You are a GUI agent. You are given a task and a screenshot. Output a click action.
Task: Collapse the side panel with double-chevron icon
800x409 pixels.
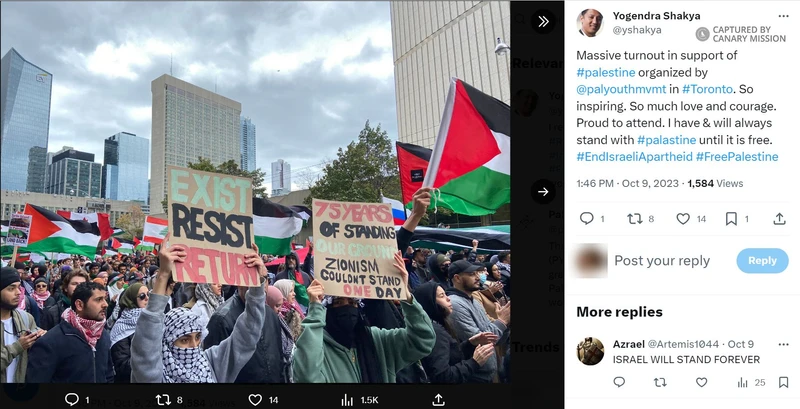point(543,21)
